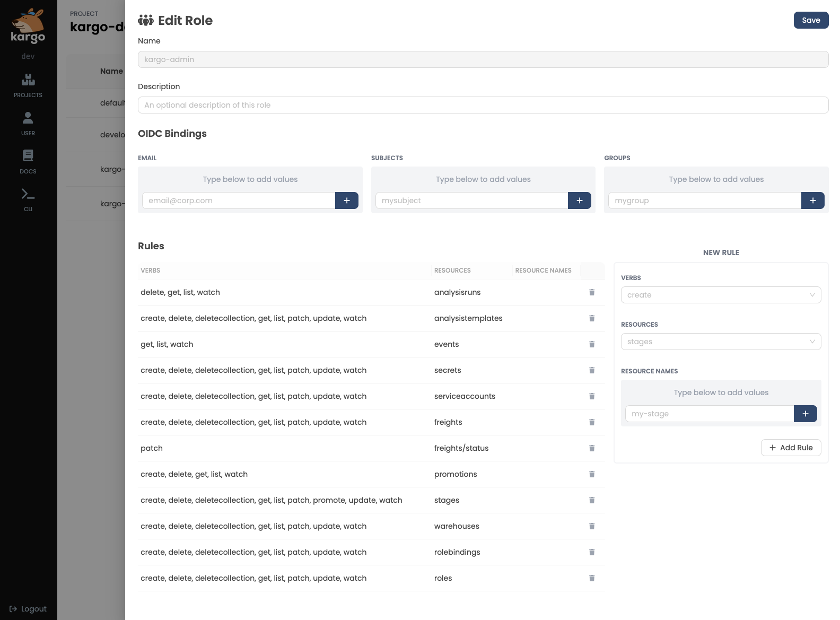This screenshot has width=840, height=620.
Task: Add subject with the plus button
Action: 580,200
